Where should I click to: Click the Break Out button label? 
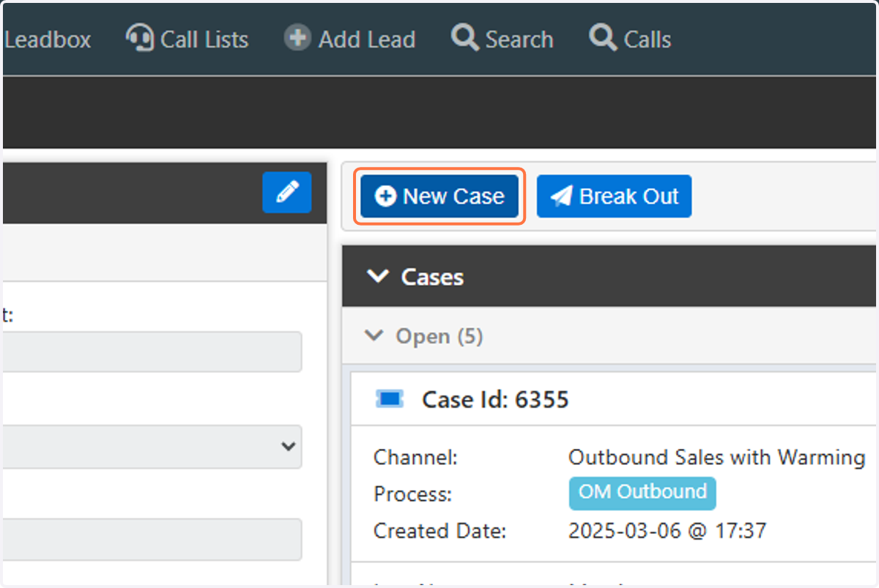click(x=629, y=196)
